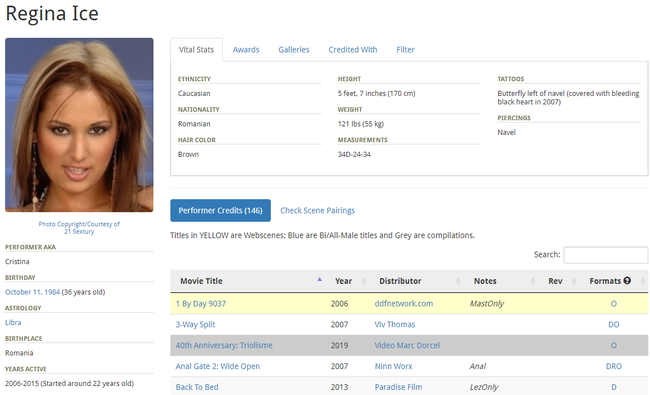Sort table by Movie Title arrow

[320, 279]
